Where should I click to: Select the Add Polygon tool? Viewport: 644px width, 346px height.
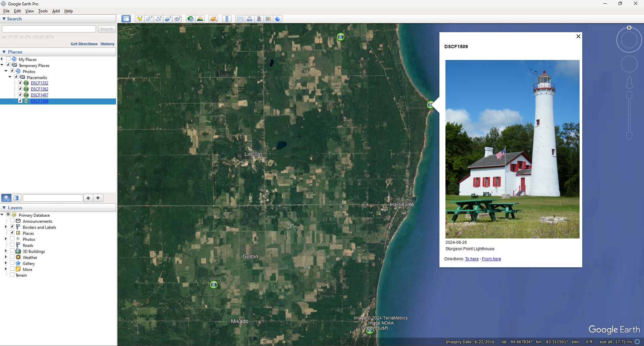149,19
